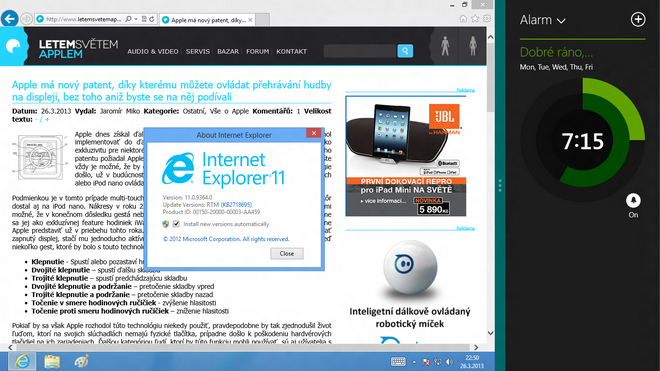This screenshot has width=660, height=371.
Task: Go back with the browser back arrow
Action: click(9, 19)
